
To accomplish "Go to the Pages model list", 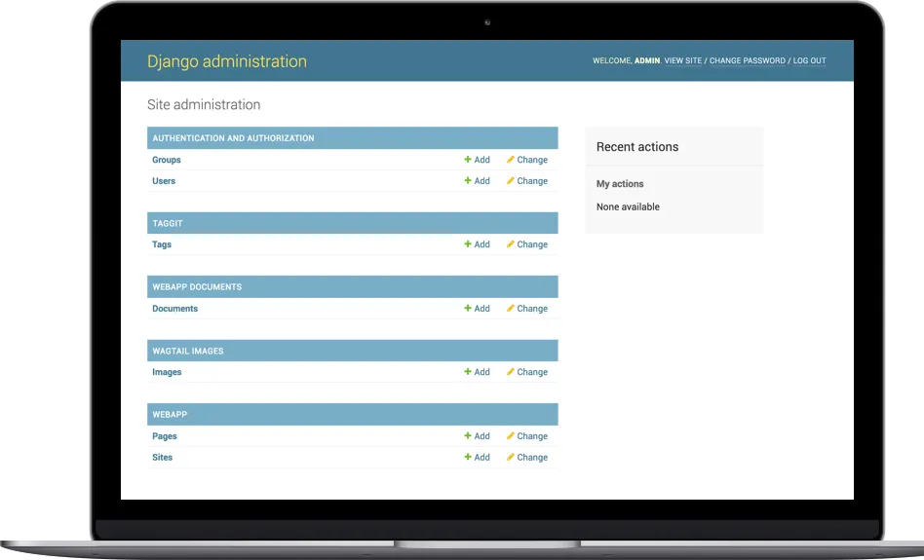I will pos(165,436).
